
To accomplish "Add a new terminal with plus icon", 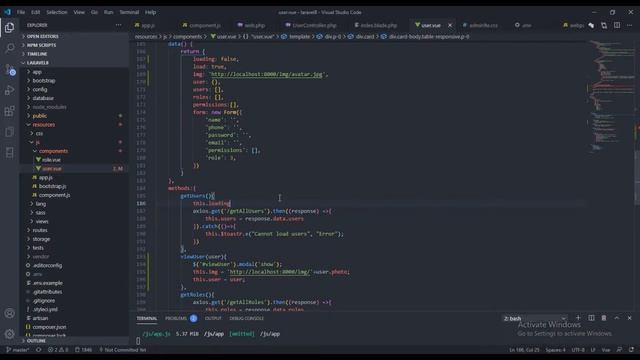I will [578, 318].
